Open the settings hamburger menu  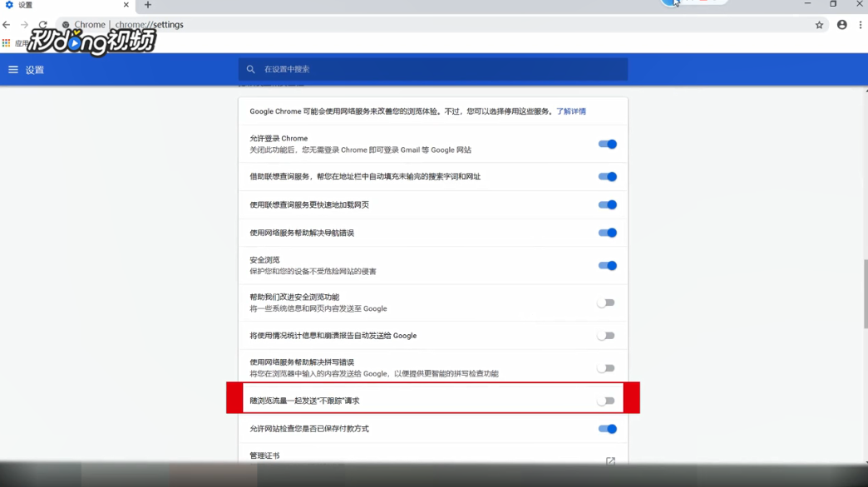(x=12, y=70)
